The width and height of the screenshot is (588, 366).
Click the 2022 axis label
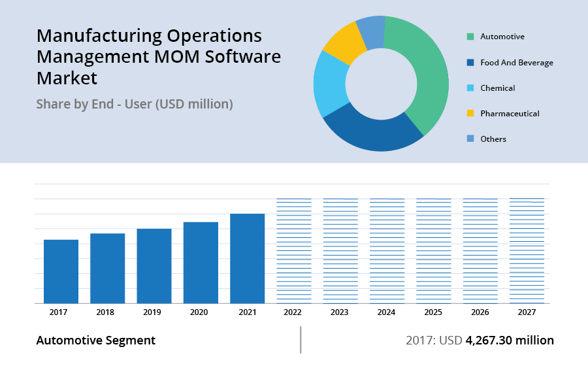point(293,312)
